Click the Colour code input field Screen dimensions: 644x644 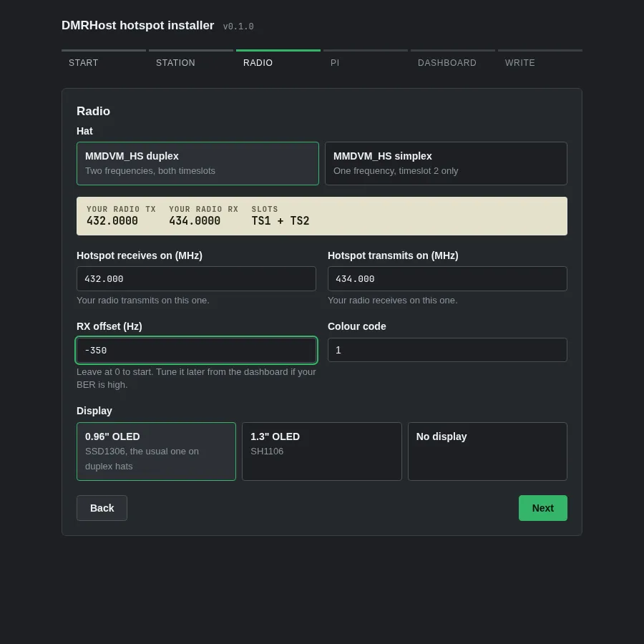point(447,350)
